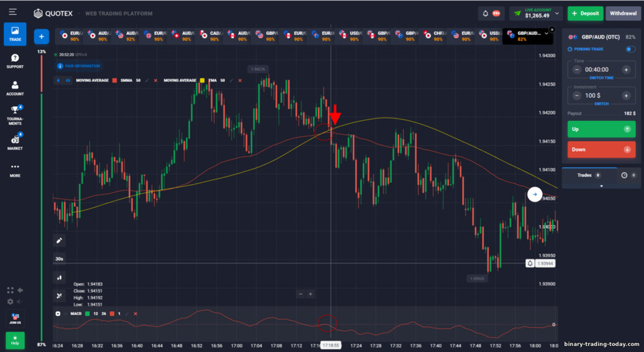
Task: Open Support from the sidebar
Action: (15, 61)
